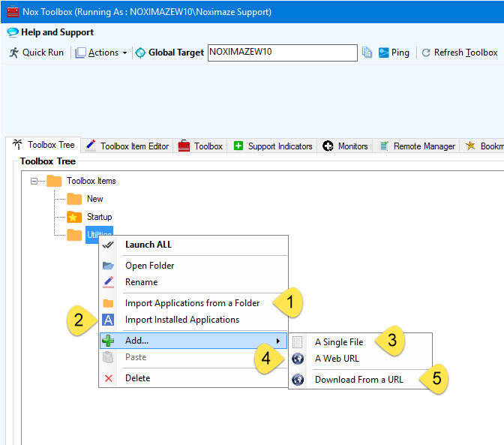Click the Help and Support speech bubble icon

tap(13, 32)
